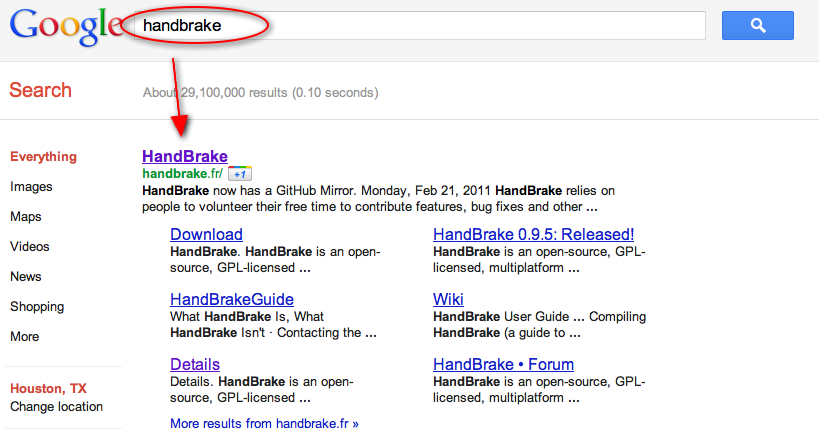Click the GitHub Mirror snippet description
This screenshot has width=819, height=438.
click(x=378, y=198)
